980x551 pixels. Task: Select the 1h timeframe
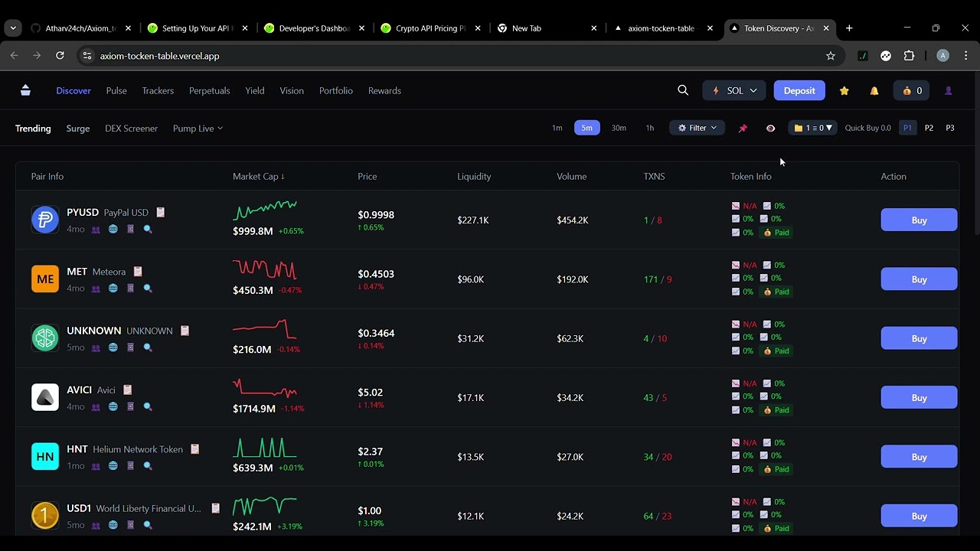click(650, 128)
